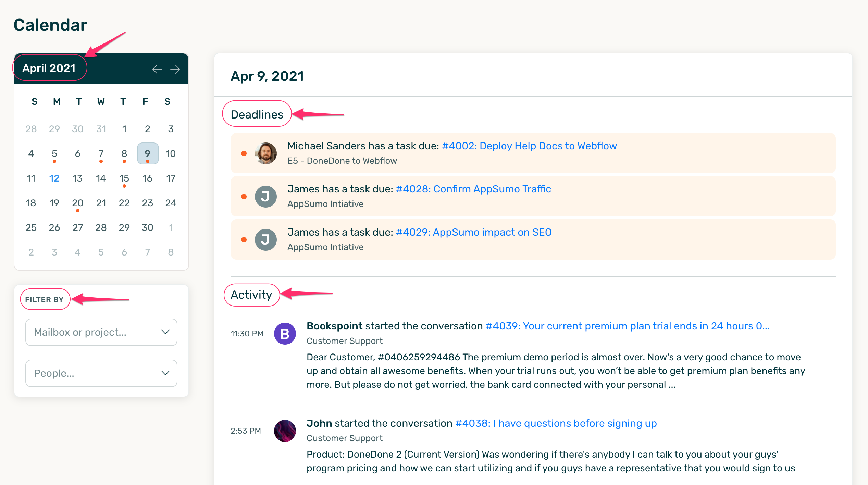The image size is (868, 485).
Task: Click James avatar on task #4029
Action: [x=266, y=240]
